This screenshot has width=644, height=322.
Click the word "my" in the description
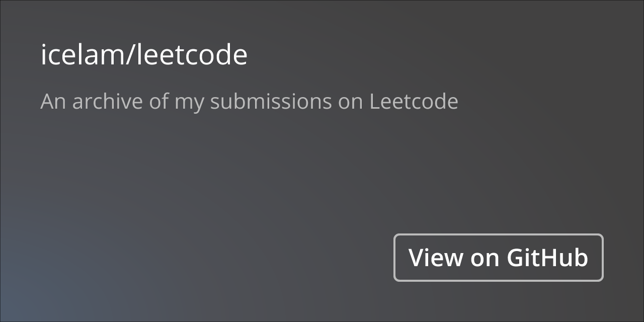coord(189,104)
